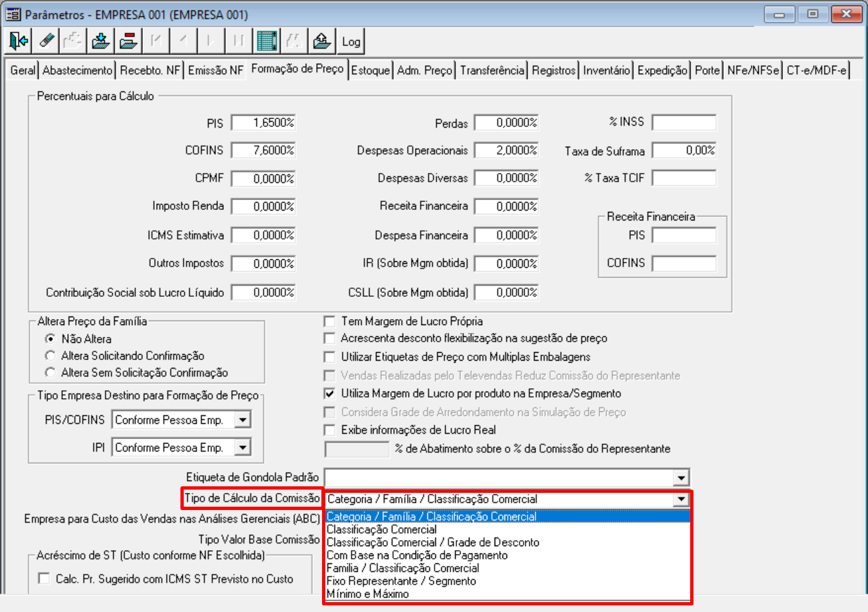Choose Com Base na Condição de Pagamento
The image size is (868, 612).
(x=507, y=555)
